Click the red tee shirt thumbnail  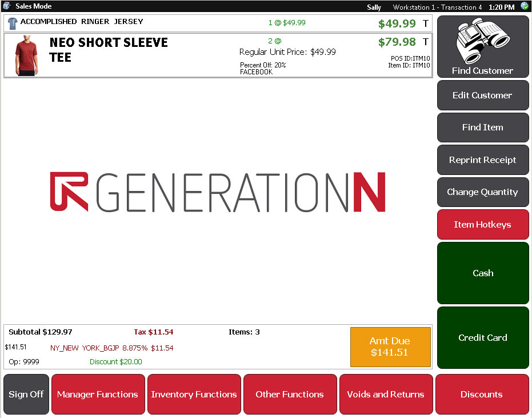[x=26, y=55]
